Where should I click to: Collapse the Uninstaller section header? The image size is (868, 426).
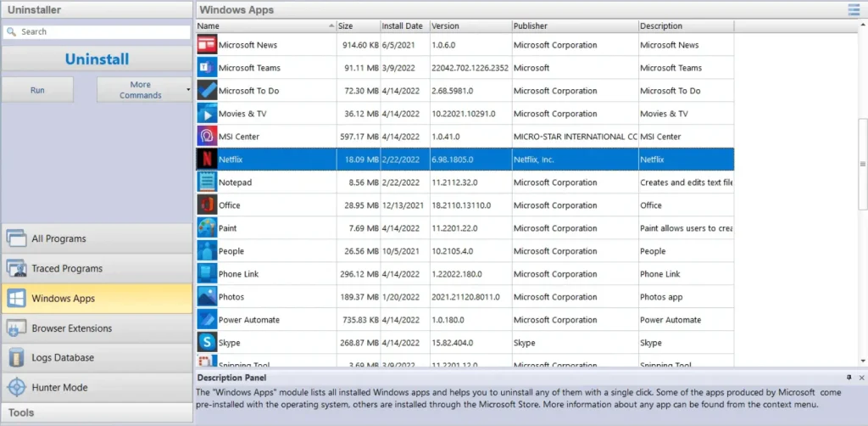(x=97, y=10)
